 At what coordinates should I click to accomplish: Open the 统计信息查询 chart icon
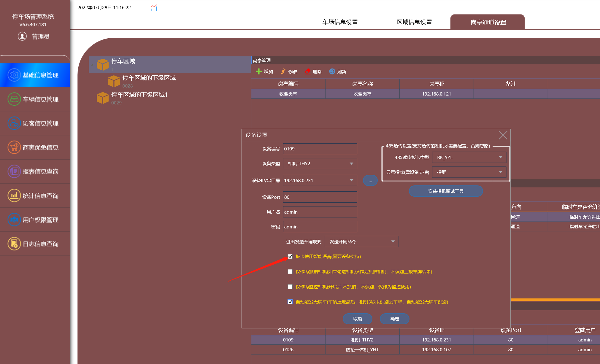click(x=14, y=195)
